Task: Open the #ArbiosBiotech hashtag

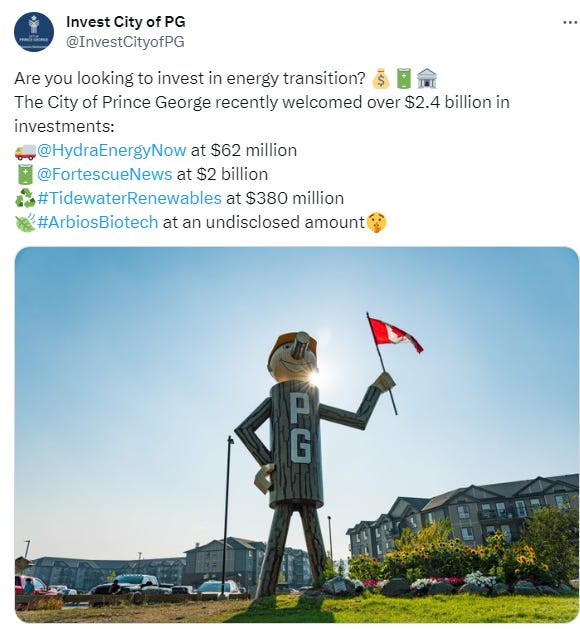Action: (x=97, y=222)
